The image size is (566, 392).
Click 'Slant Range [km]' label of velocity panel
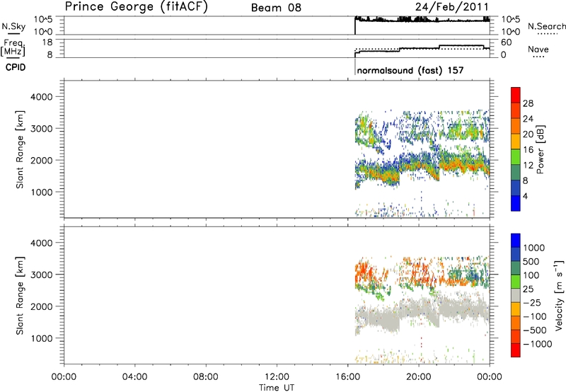[x=20, y=296]
